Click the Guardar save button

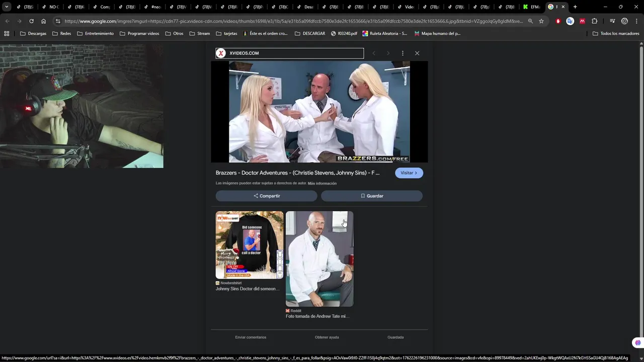point(372,196)
